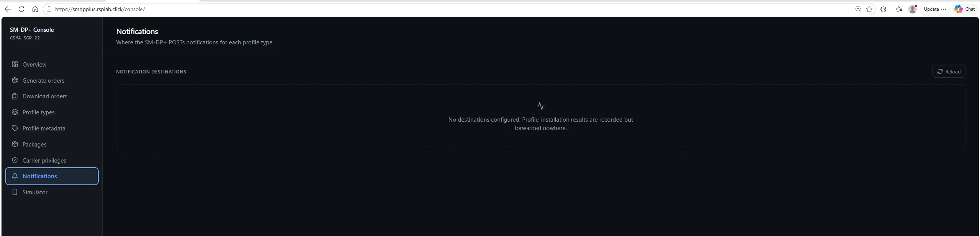Viewport: 980px width, 236px height.
Task: Click the Generate orders box icon
Action: click(15, 80)
